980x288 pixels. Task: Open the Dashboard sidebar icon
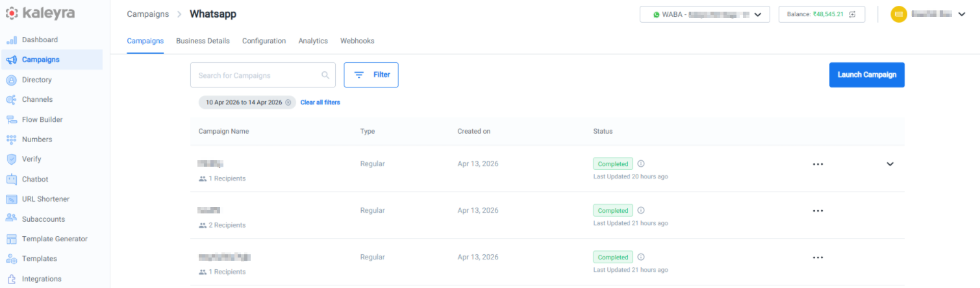(x=11, y=40)
